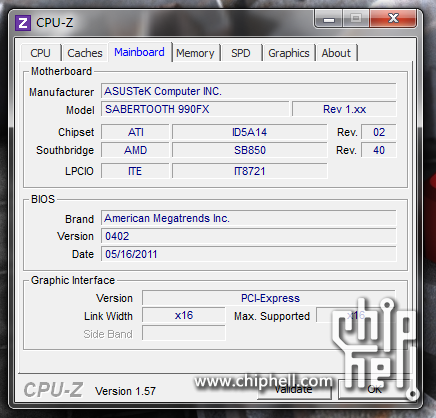The height and width of the screenshot is (418, 436).
Task: Select the Memory tab
Action: (x=195, y=53)
